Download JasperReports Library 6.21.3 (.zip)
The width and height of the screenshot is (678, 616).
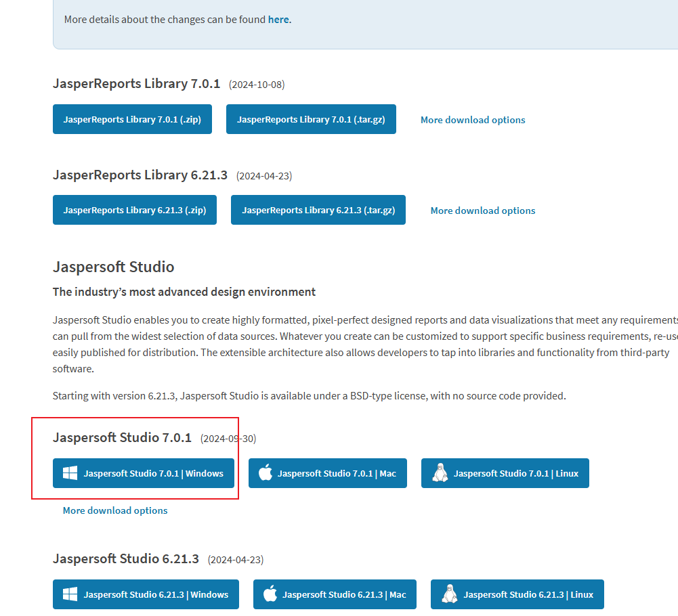click(135, 210)
